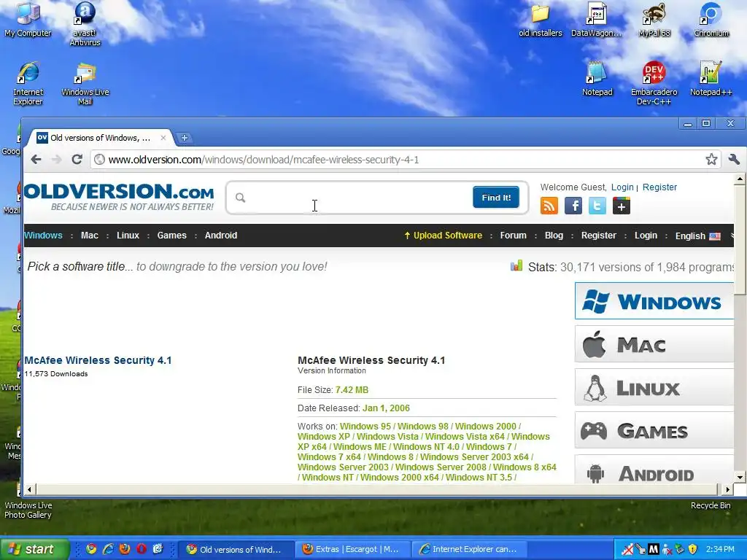Open Recycle Bin on the desktop
747x560 pixels.
pyautogui.click(x=711, y=505)
